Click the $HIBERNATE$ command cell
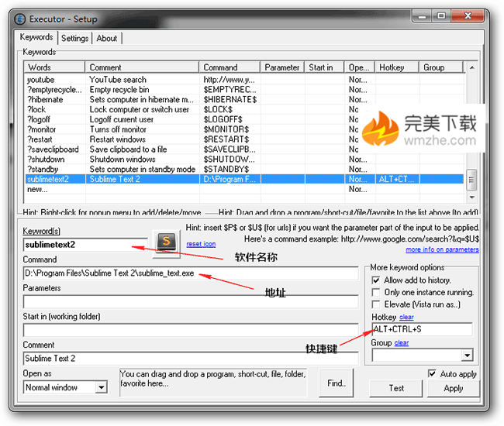Screen dimensions: 504x426 click(x=230, y=99)
